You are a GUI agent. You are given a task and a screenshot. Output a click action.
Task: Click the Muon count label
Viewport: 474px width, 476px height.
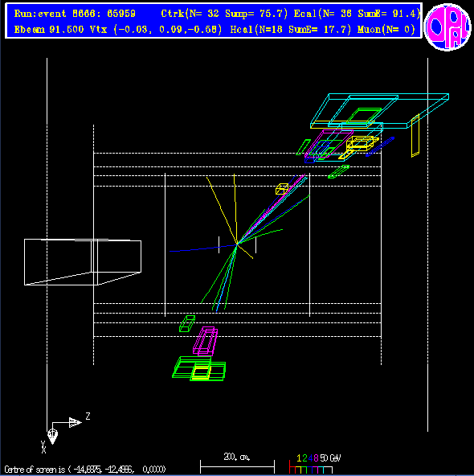pyautogui.click(x=386, y=30)
